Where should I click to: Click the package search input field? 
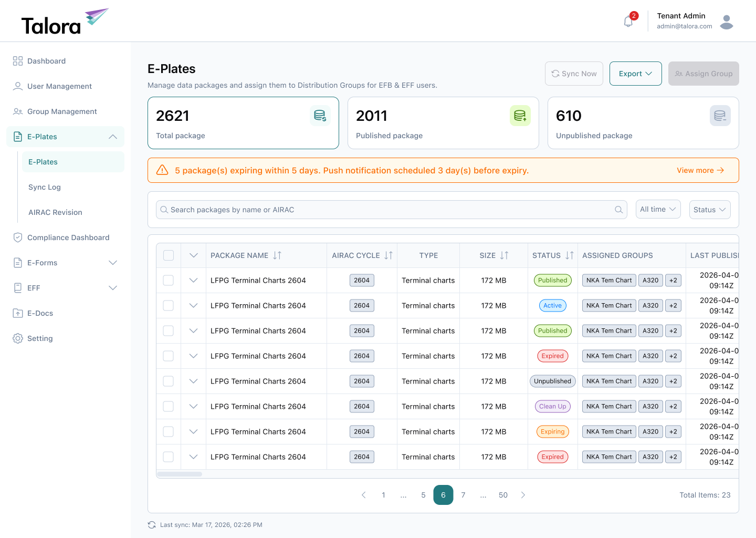point(392,210)
